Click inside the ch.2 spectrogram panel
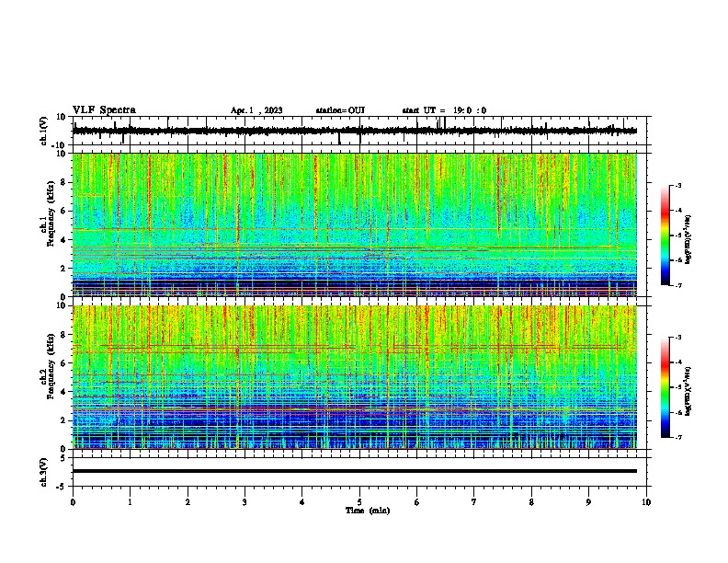The height and width of the screenshot is (563, 728). (x=355, y=377)
